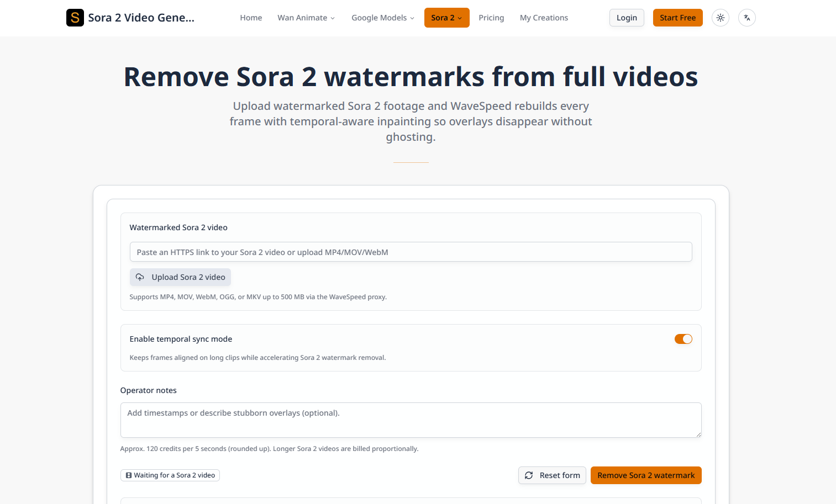
Task: Open the Pricing page
Action: 491,18
